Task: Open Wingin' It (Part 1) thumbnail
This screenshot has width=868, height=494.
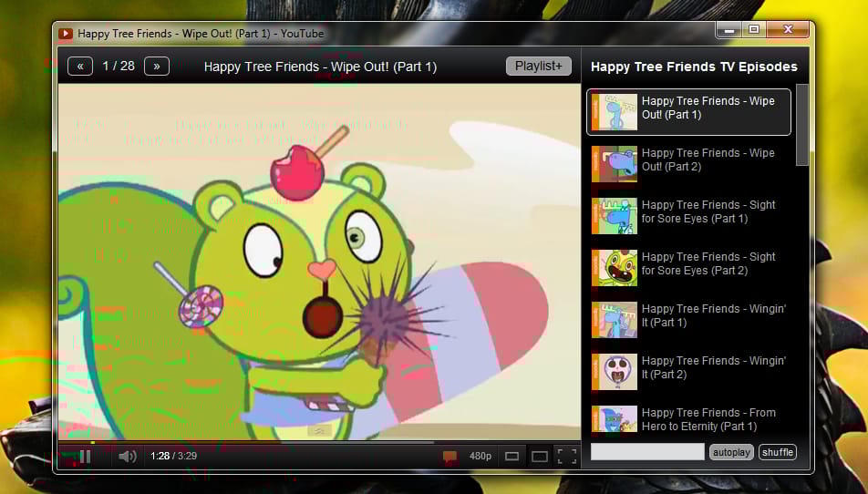Action: 615,320
